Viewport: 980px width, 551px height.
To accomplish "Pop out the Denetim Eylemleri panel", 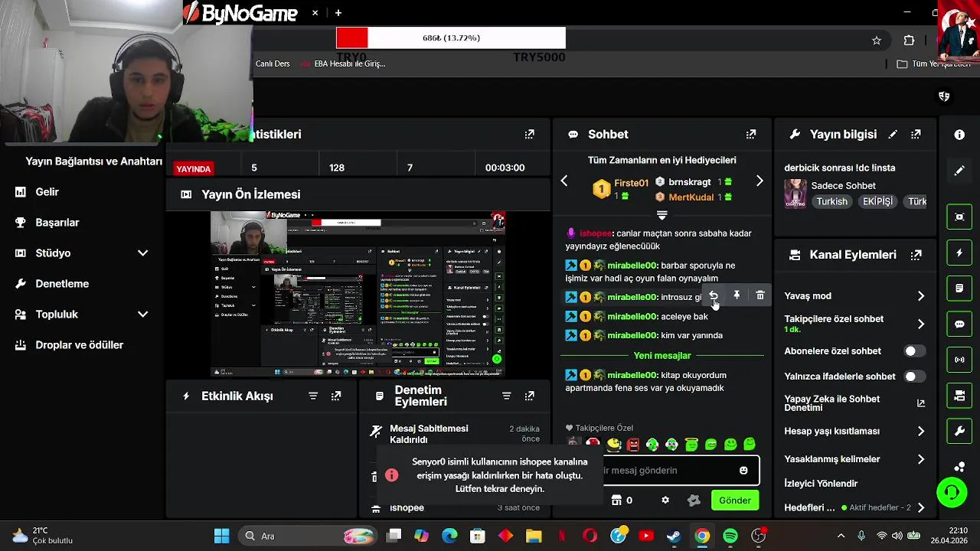I will pos(529,396).
